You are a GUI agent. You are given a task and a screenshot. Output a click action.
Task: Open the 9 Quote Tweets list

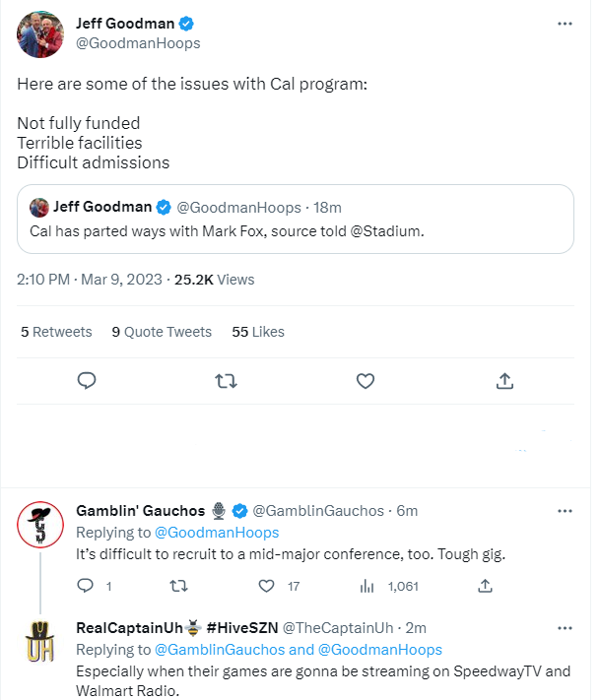(x=162, y=332)
